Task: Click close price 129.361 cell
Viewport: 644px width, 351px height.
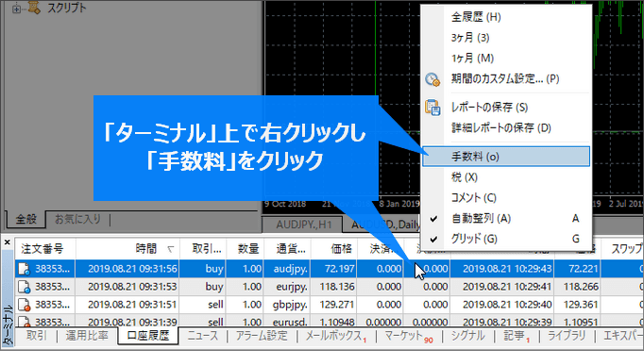Action: pos(581,305)
